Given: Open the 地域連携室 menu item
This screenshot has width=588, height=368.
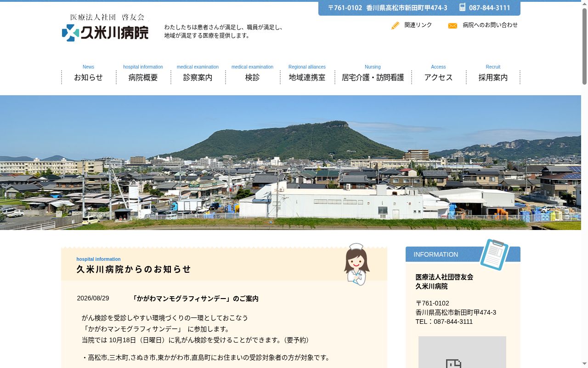Looking at the screenshot, I should coord(307,74).
